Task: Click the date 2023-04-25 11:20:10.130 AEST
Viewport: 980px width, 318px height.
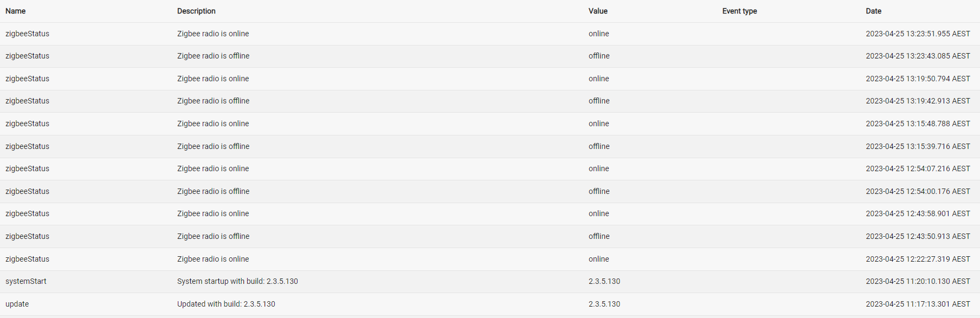Action: (x=918, y=281)
